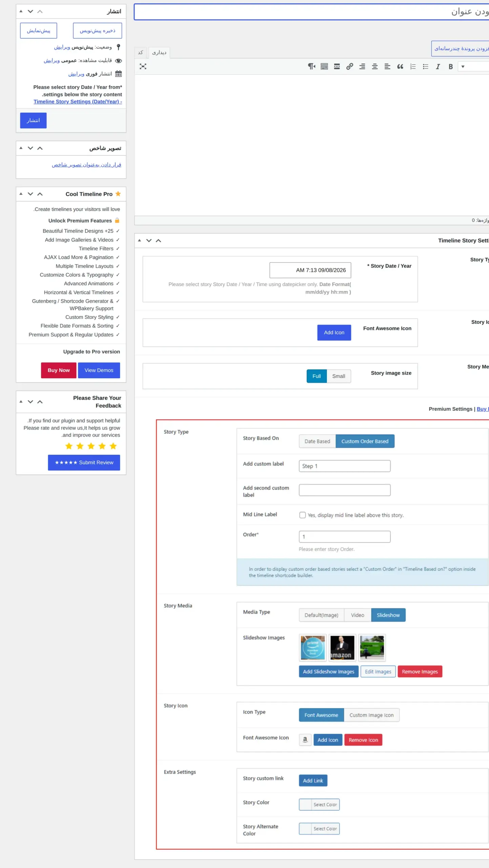
Task: Choose Date Based story option
Action: [317, 441]
